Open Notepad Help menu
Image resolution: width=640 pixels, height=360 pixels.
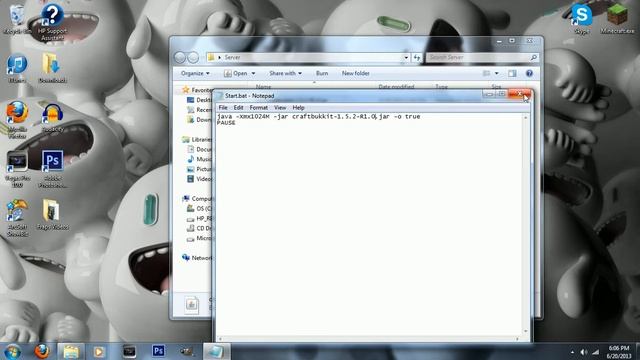click(x=298, y=108)
